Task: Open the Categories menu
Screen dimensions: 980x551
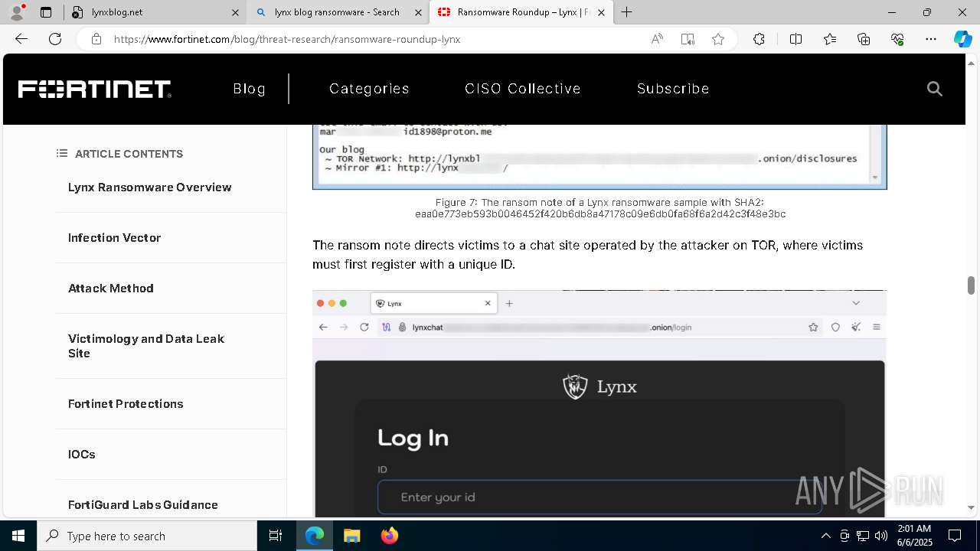Action: [x=369, y=89]
